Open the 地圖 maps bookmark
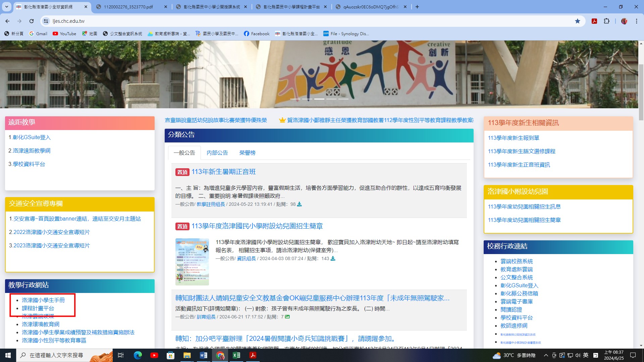This screenshot has height=362, width=644. (x=90, y=34)
